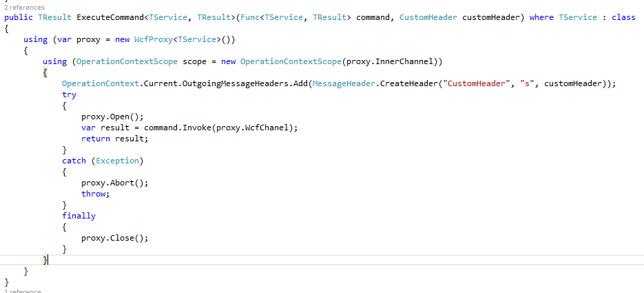Click the "finally" keyword
Viewport: 644px width, 293px height.
click(x=79, y=216)
